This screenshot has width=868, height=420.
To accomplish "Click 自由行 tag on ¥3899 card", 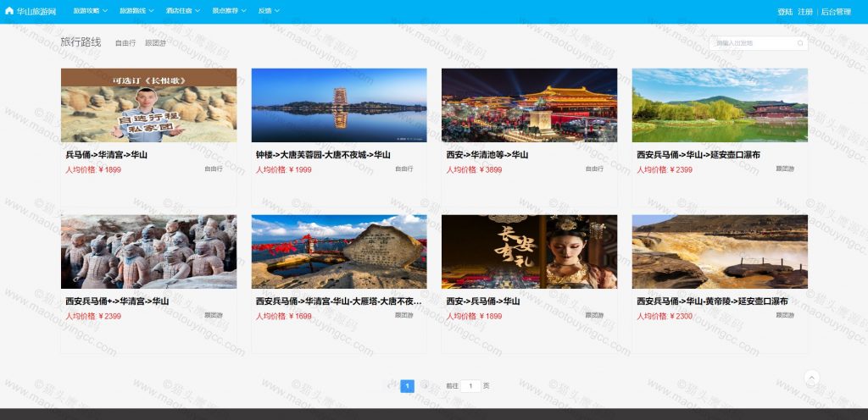I will point(594,169).
